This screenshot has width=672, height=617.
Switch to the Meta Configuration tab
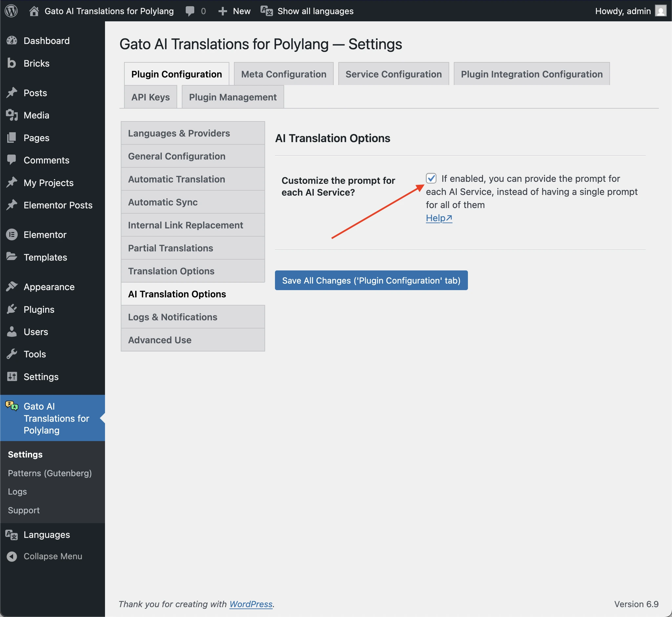pos(283,74)
